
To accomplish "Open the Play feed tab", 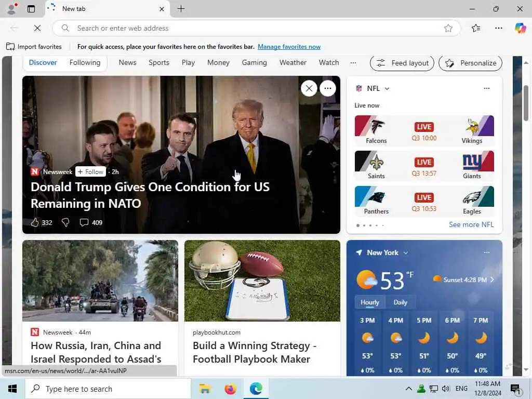I will pos(188,62).
